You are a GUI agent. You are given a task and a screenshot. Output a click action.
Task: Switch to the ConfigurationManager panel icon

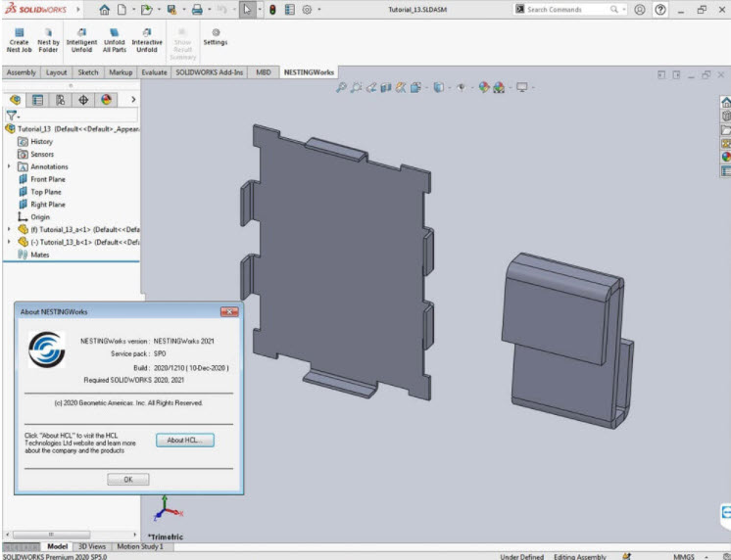[x=60, y=100]
